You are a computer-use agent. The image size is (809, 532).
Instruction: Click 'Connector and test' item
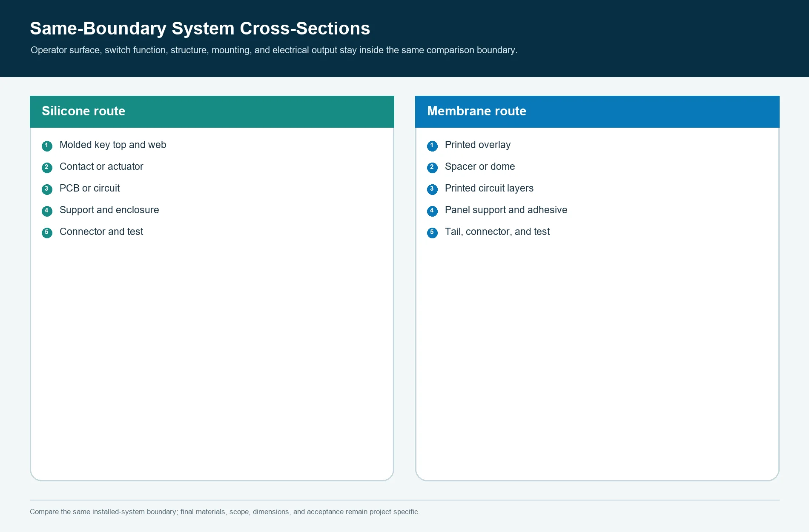[101, 232]
